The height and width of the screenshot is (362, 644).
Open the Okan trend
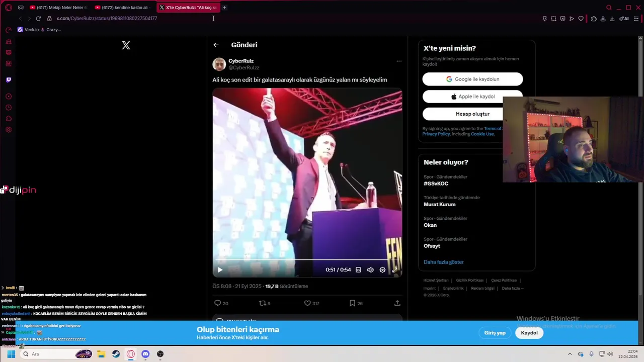click(430, 225)
